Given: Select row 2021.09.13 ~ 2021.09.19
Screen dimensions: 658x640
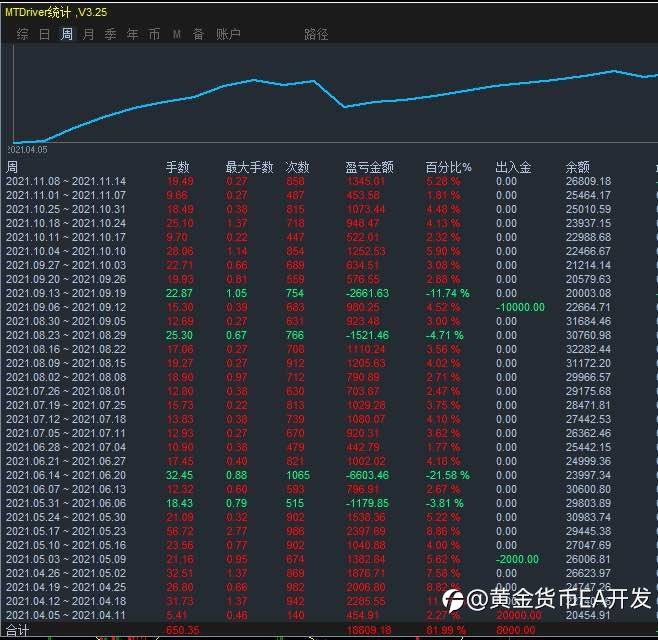Looking at the screenshot, I should (x=329, y=293).
